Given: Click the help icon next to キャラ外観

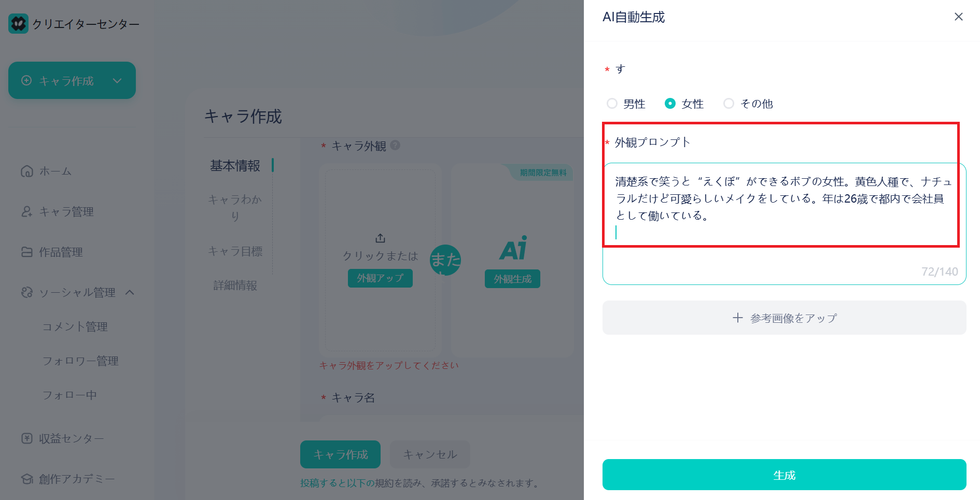Looking at the screenshot, I should click(396, 146).
